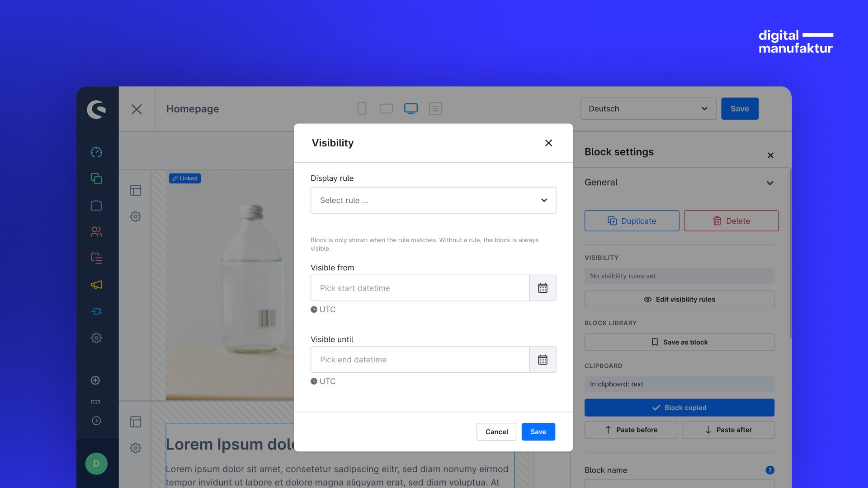Screen dimensions: 868x488
Task: Click the Pick end datetime field
Action: 420,360
